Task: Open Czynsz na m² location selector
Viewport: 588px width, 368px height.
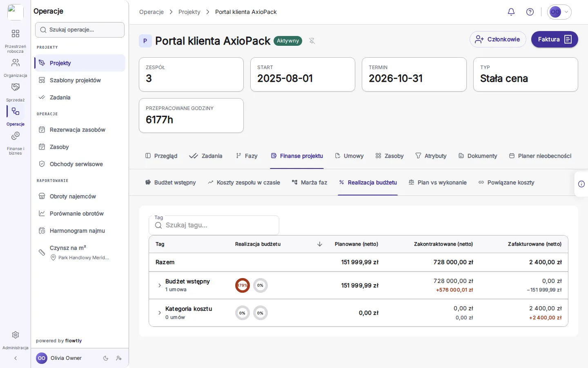Action: tap(80, 252)
